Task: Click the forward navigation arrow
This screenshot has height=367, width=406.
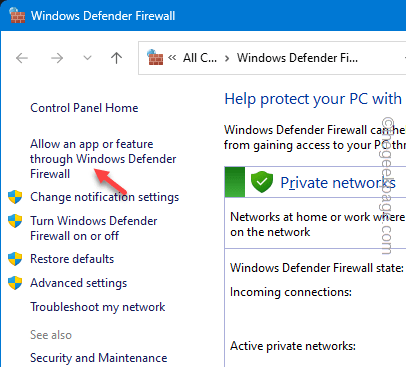Action: coord(57,58)
